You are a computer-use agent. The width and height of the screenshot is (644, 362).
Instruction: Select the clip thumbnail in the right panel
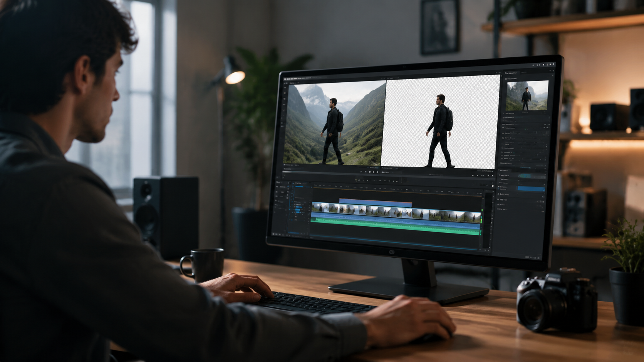tap(527, 96)
